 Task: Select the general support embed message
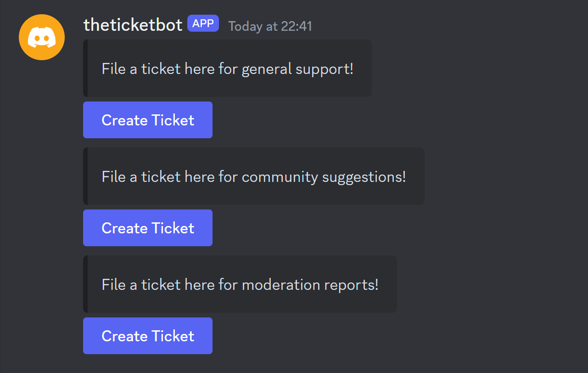227,68
